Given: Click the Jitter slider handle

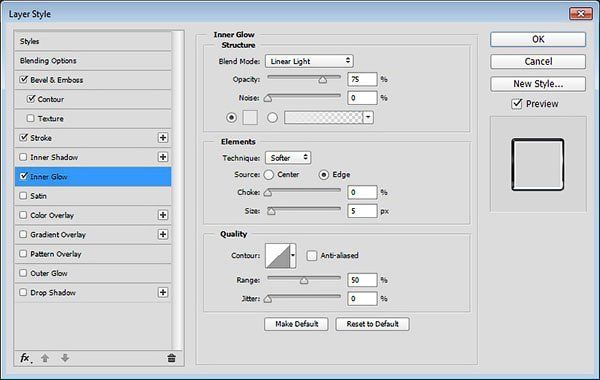Looking at the screenshot, I should [268, 299].
